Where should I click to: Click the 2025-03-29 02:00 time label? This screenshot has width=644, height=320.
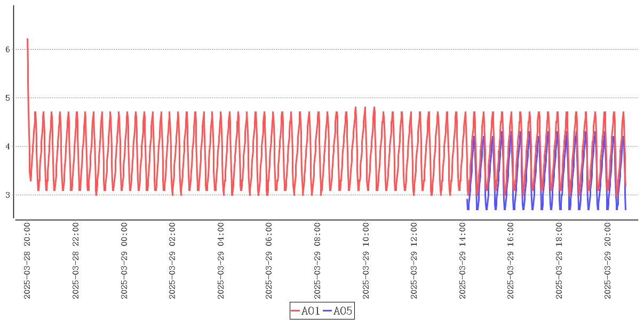click(x=172, y=261)
